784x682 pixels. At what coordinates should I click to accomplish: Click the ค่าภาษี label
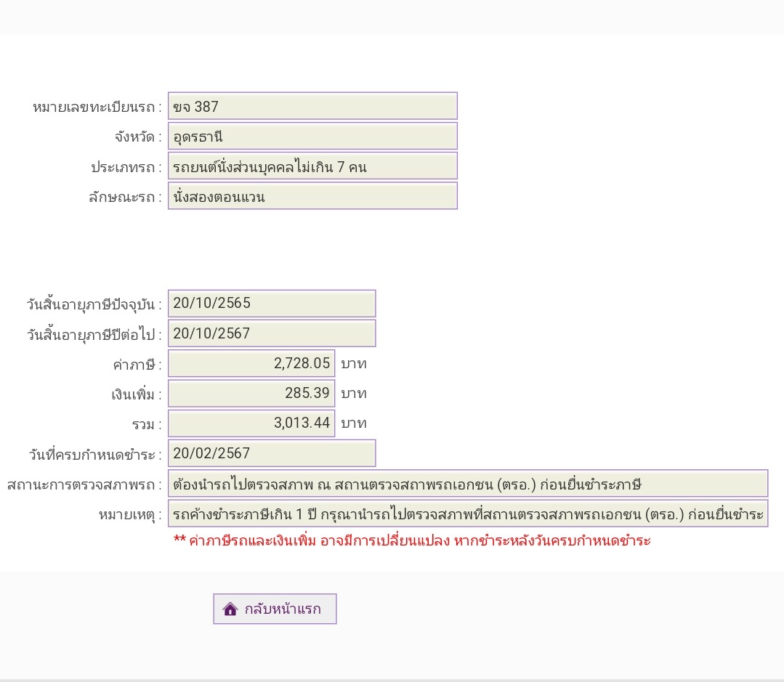(137, 365)
